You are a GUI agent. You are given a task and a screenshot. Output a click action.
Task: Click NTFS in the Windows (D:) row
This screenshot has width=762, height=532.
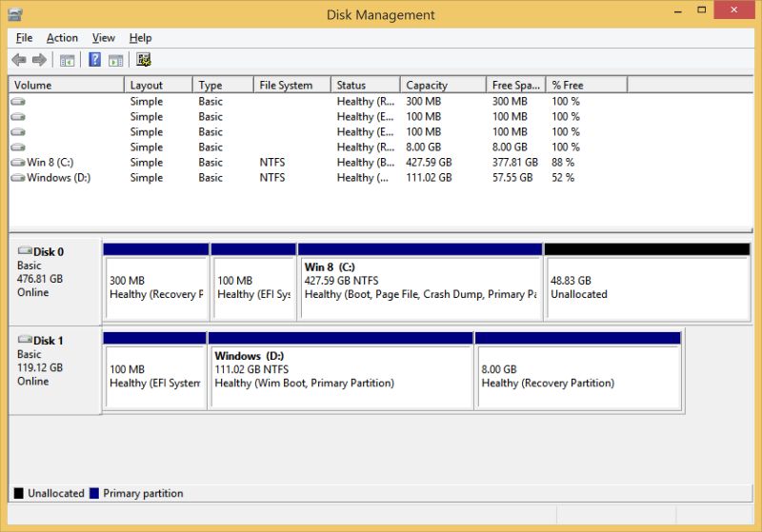pyautogui.click(x=272, y=178)
